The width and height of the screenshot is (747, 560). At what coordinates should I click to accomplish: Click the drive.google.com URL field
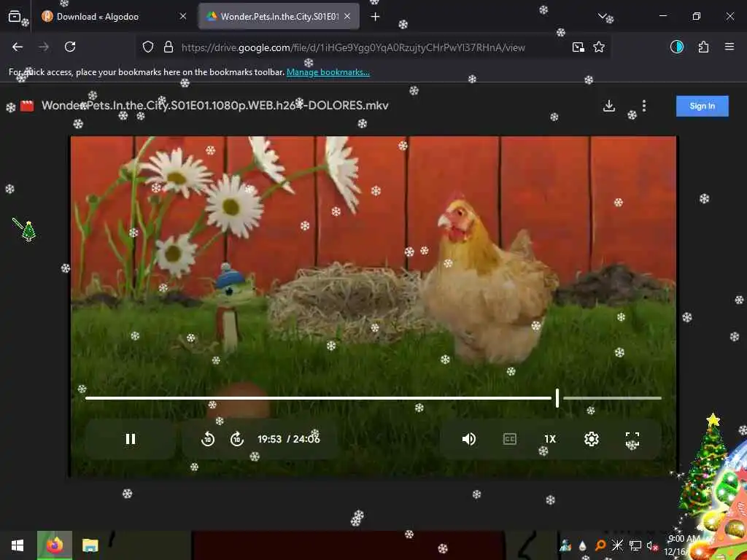353,47
